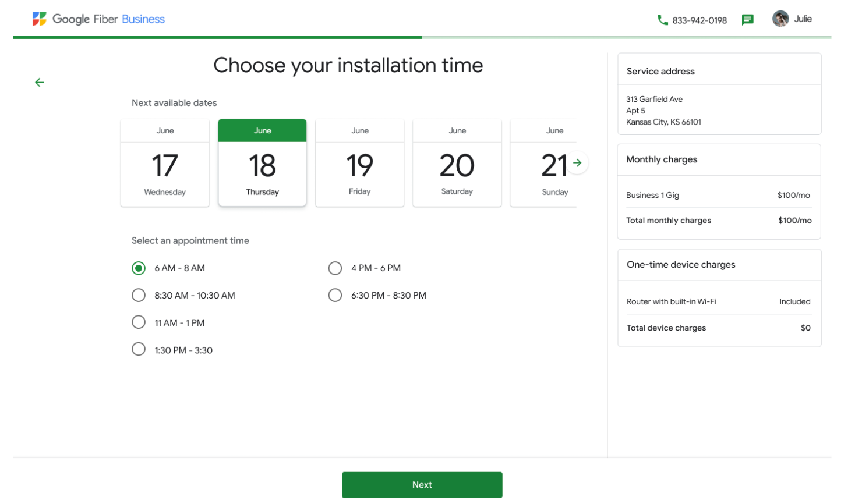
Task: Select the 6 AM - 8 AM slot
Action: (x=139, y=268)
